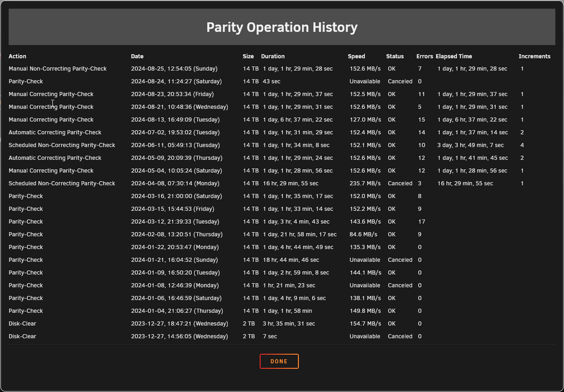564x392 pixels.
Task: Click elapsed time 1 day, 1 hr, 41 min, 45 sec
Action: 473,158
